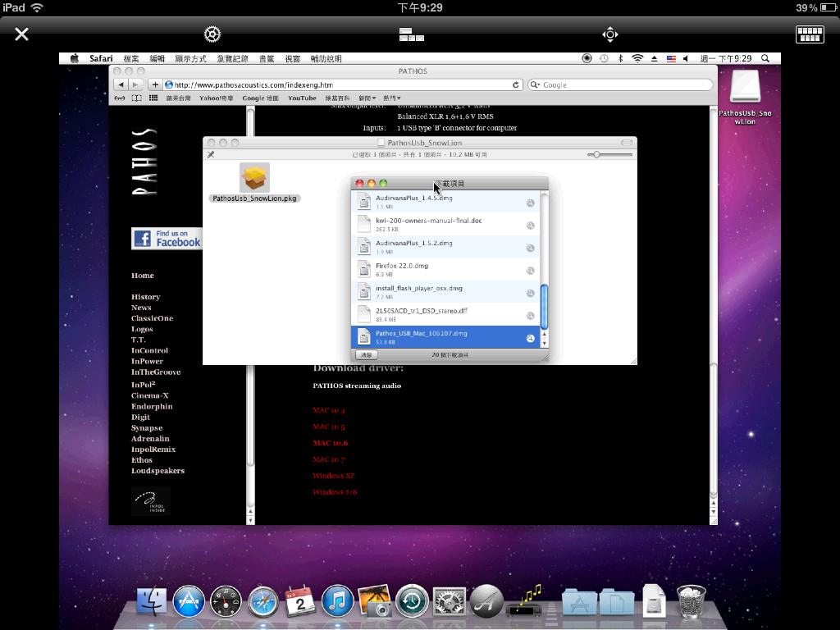Show all bookmarks book icon
This screenshot has height=630, width=840.
pyautogui.click(x=137, y=98)
